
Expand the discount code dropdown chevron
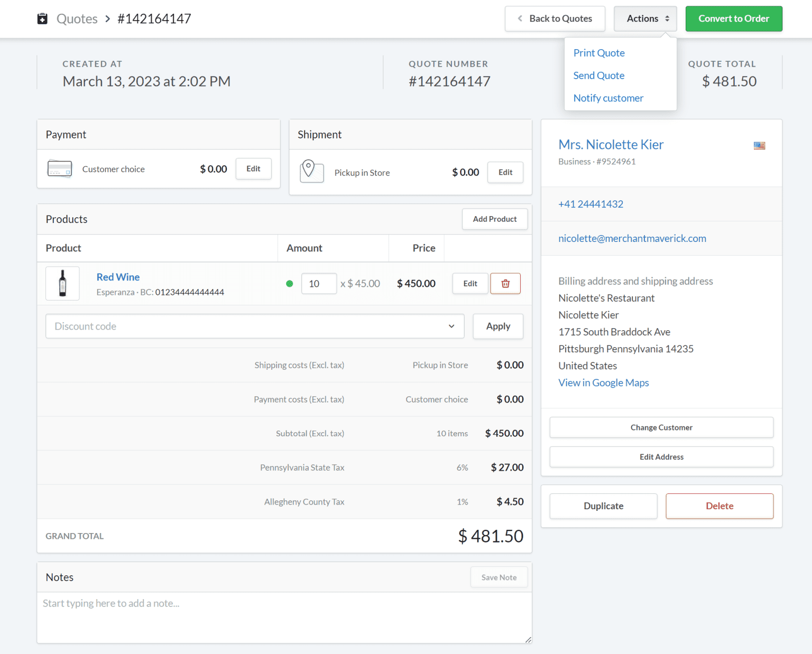(x=451, y=326)
